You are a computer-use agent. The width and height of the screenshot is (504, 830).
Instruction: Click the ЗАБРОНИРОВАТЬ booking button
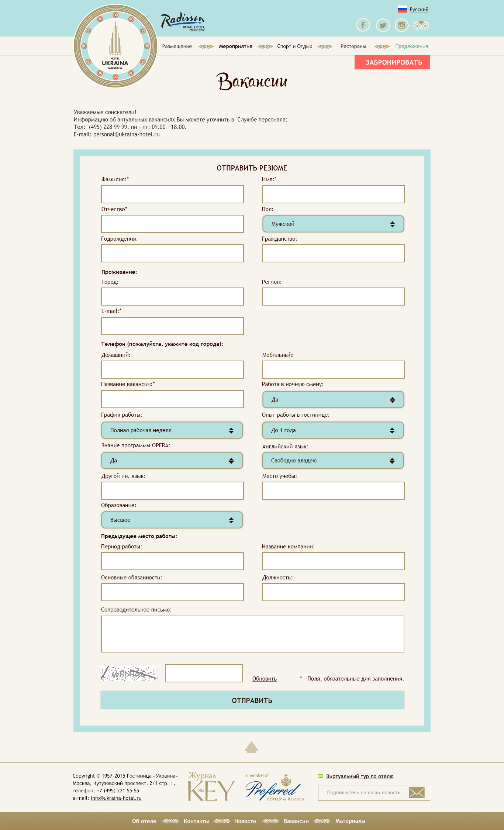pos(392,62)
